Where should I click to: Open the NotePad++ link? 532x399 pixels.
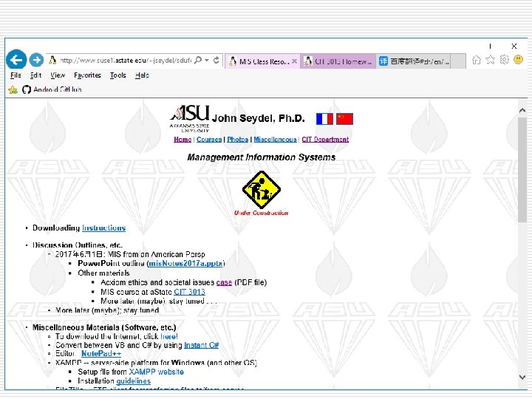point(101,354)
